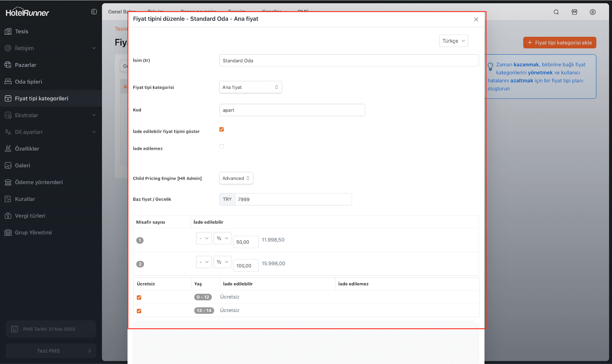The image size is (612, 364).
Task: Toggle Ücretsiz checkbox for age 13 - 14
Action: (x=139, y=311)
